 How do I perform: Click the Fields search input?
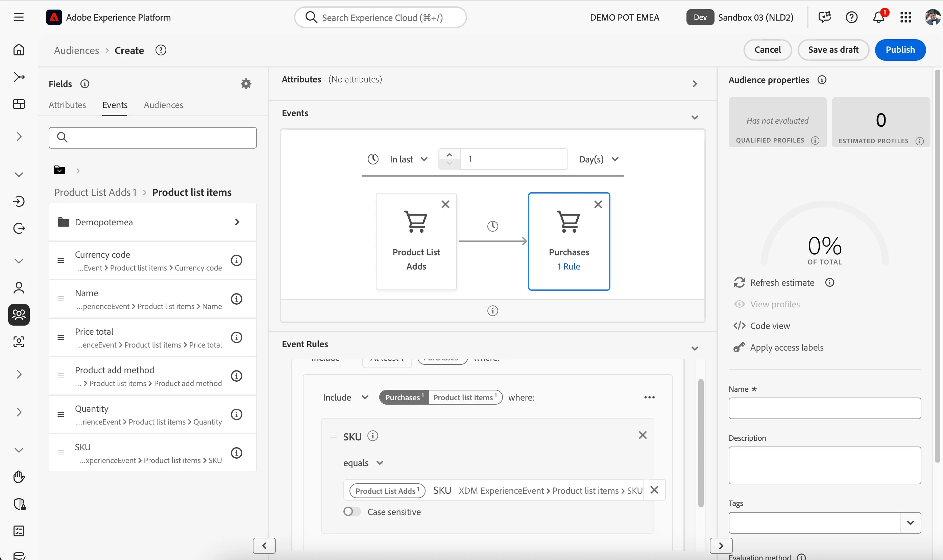point(153,137)
